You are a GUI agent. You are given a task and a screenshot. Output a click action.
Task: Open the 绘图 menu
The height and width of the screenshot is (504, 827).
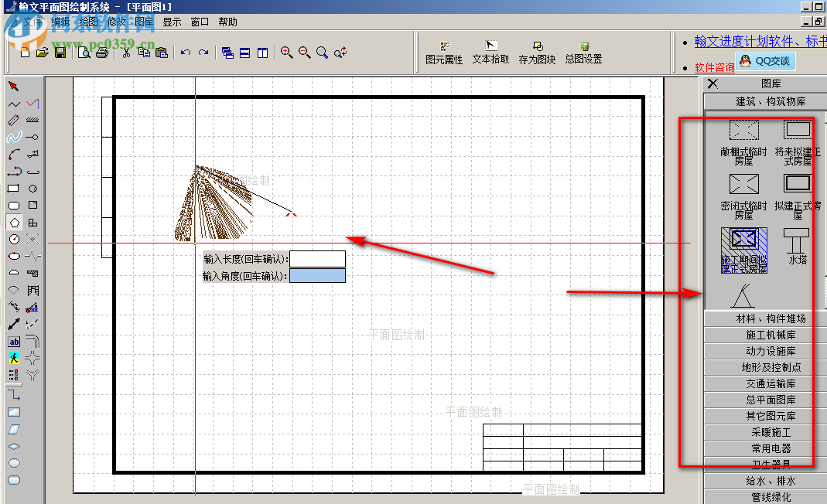(x=89, y=22)
